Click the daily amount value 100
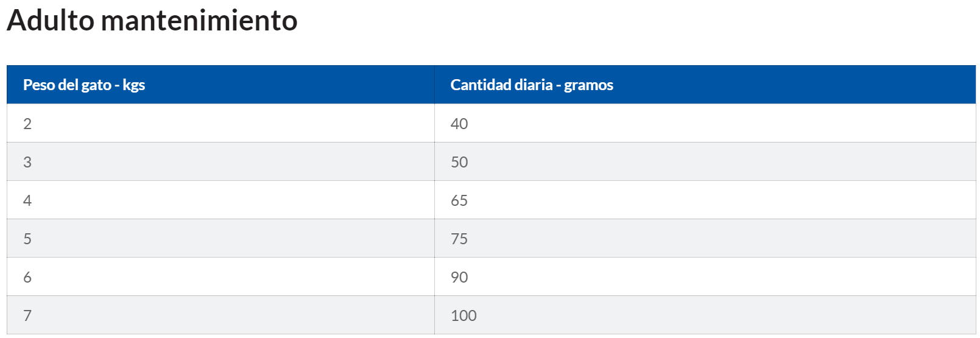Image resolution: width=980 pixels, height=338 pixels. pos(464,315)
